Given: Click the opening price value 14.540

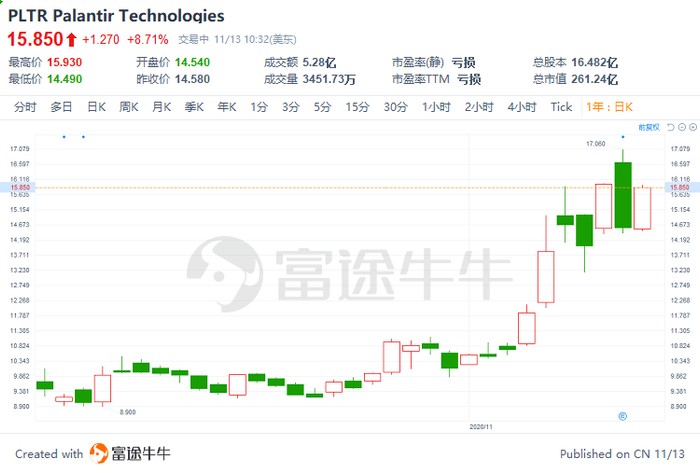Looking at the screenshot, I should click(x=192, y=62).
